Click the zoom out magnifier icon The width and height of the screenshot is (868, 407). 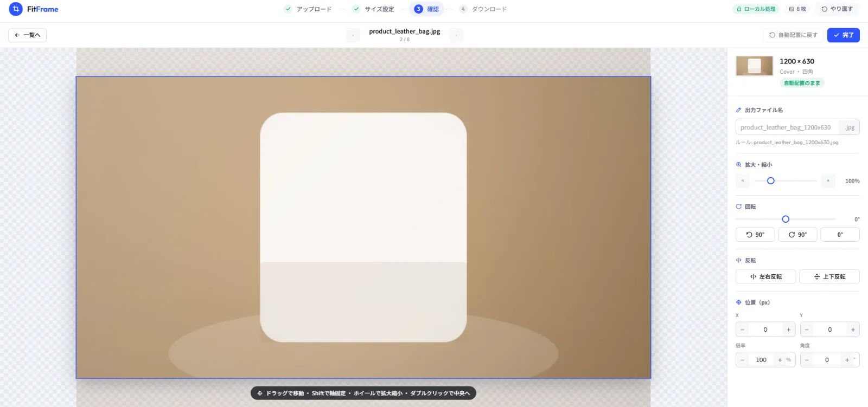(743, 181)
